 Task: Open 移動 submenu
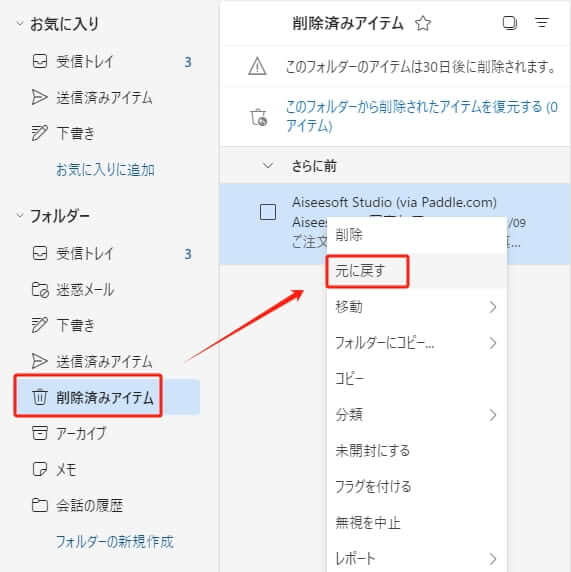point(416,307)
